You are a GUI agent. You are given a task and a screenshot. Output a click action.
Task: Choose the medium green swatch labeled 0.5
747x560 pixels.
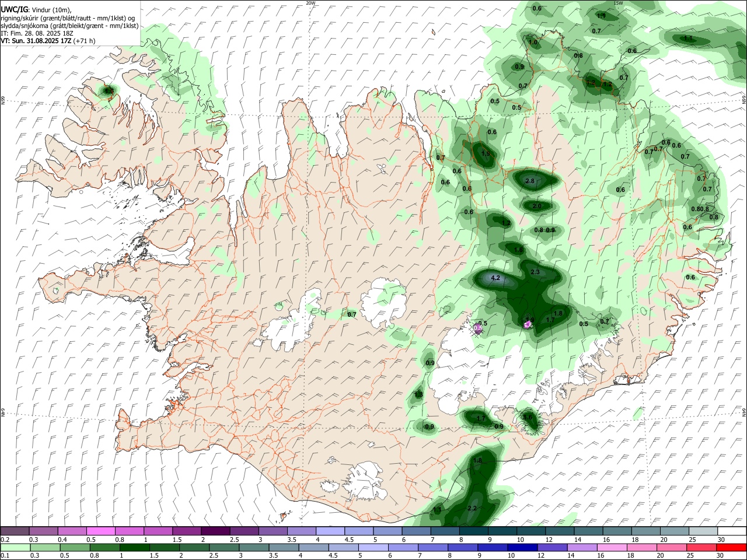(74, 548)
